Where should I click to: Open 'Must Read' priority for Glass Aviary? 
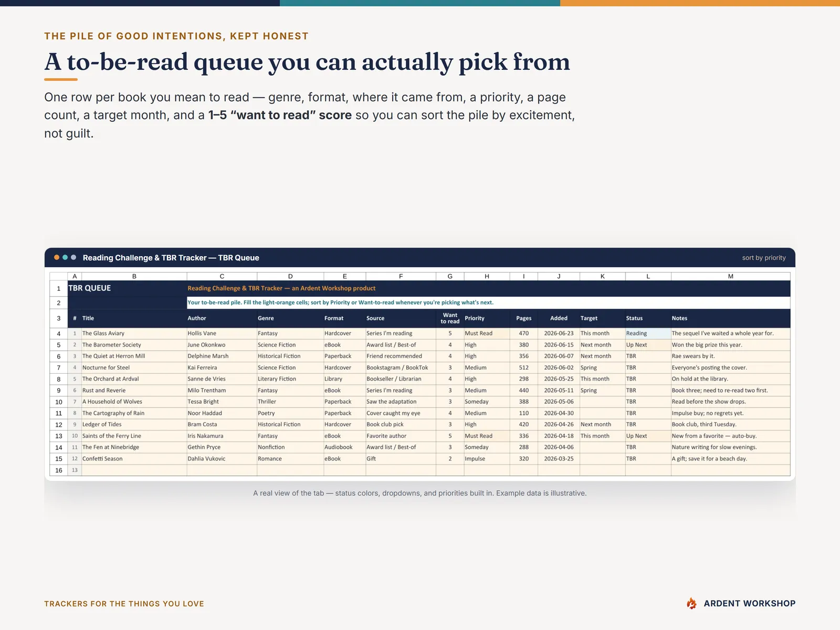pyautogui.click(x=487, y=333)
